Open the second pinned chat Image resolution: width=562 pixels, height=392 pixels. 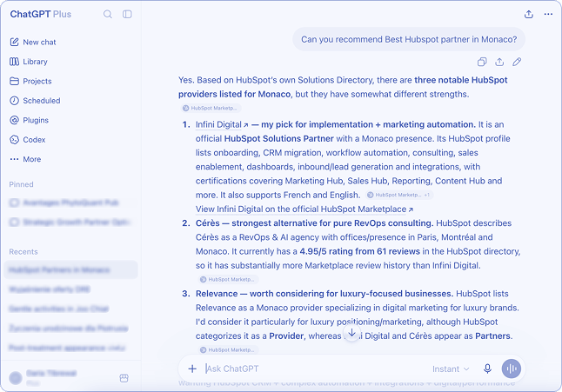pyautogui.click(x=70, y=223)
